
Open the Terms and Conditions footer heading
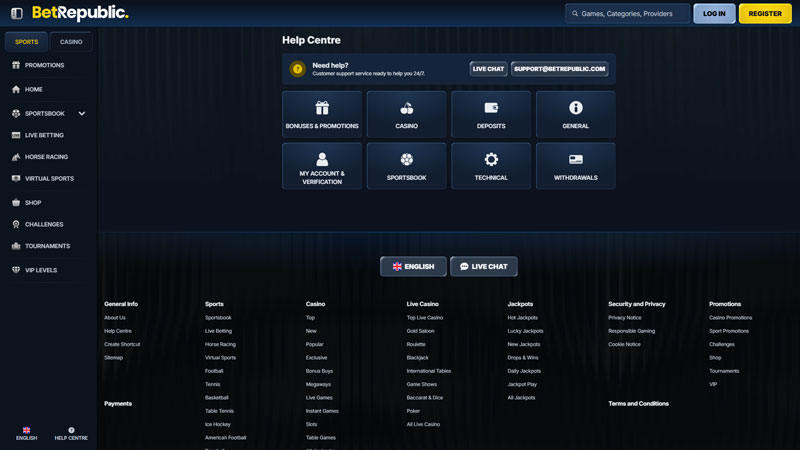638,404
